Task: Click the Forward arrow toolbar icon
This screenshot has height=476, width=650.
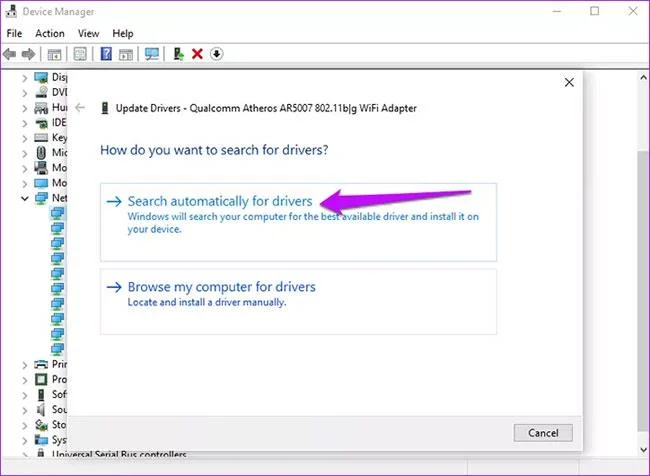Action: [28, 54]
